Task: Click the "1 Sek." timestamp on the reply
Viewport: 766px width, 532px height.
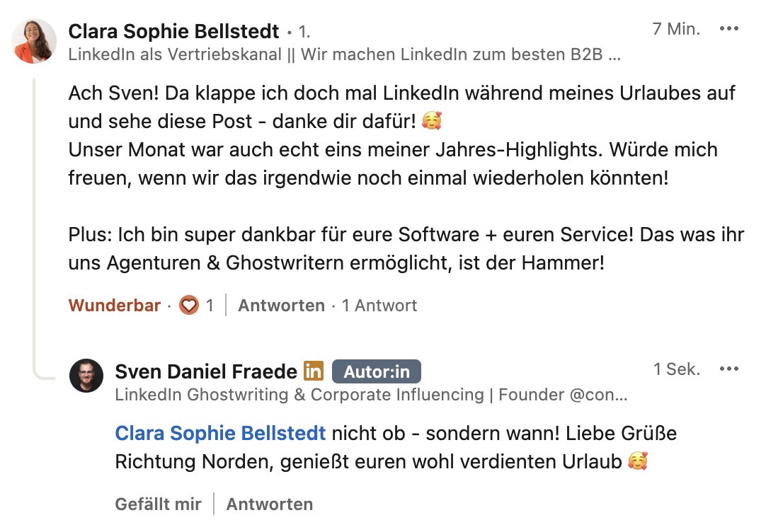Action: tap(677, 369)
